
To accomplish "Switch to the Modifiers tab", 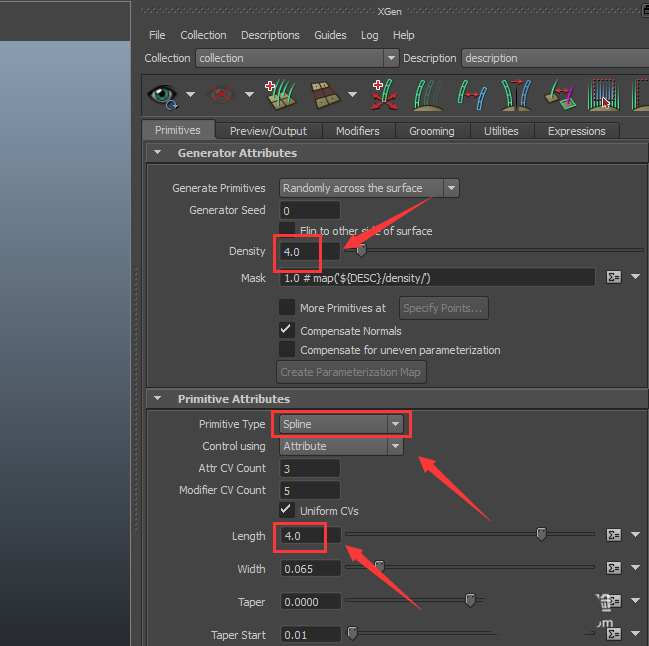I will click(x=358, y=131).
